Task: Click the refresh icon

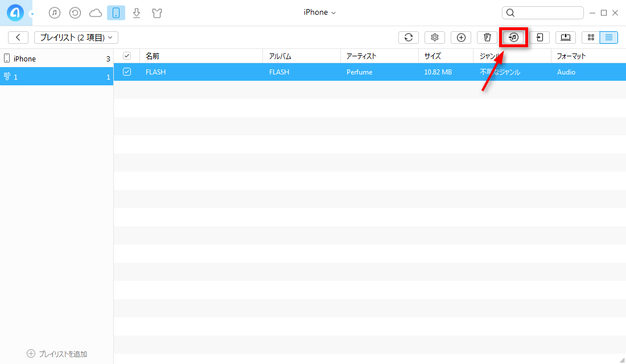Action: tap(409, 38)
